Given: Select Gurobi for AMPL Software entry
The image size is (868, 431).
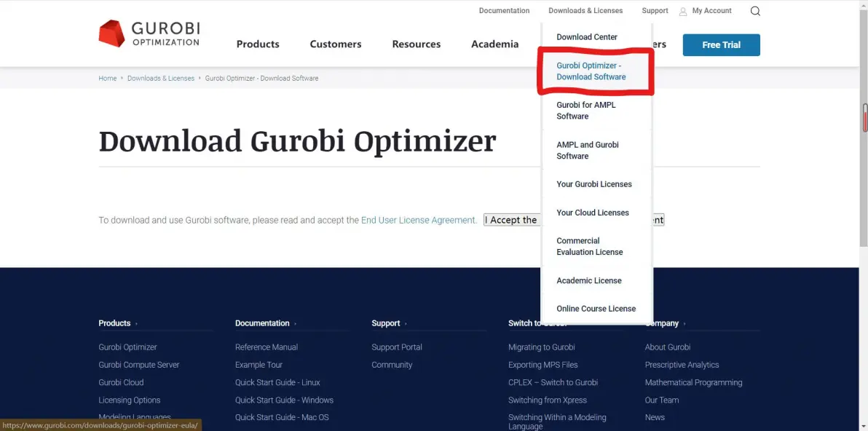Looking at the screenshot, I should tap(585, 111).
